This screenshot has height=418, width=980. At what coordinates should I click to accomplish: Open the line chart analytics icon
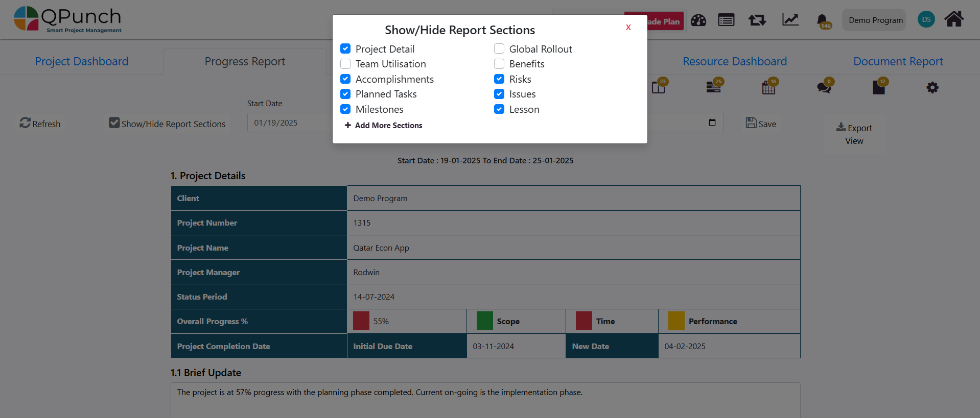click(x=790, y=20)
